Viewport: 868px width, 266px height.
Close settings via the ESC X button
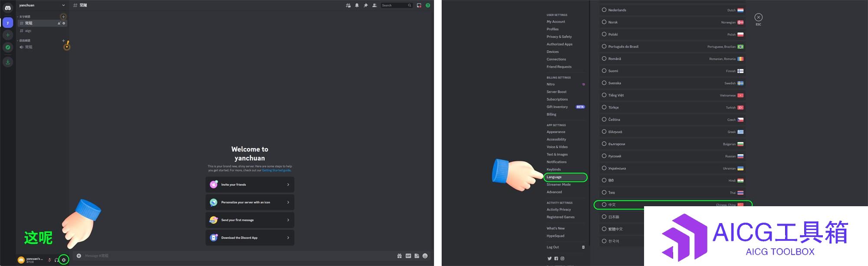click(758, 17)
